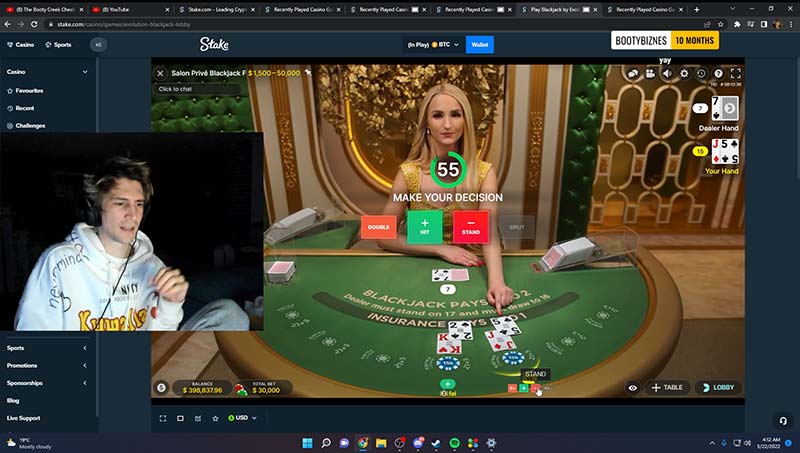Choose Hit with the green plus button
Image resolution: width=800 pixels, height=453 pixels.
(x=424, y=227)
